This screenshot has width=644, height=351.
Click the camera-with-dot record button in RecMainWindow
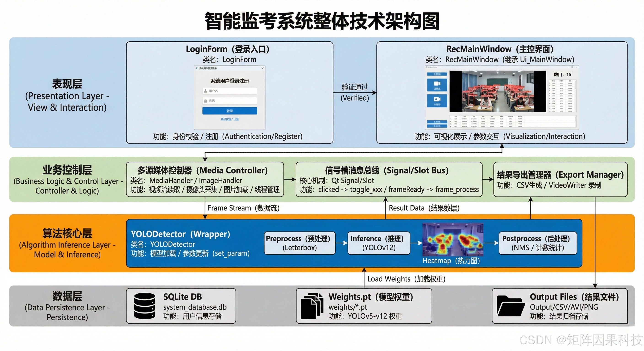pyautogui.click(x=437, y=101)
